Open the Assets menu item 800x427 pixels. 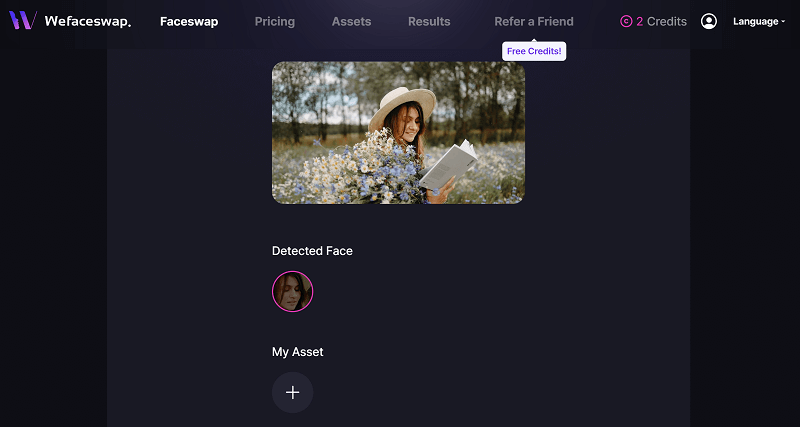pyautogui.click(x=352, y=21)
